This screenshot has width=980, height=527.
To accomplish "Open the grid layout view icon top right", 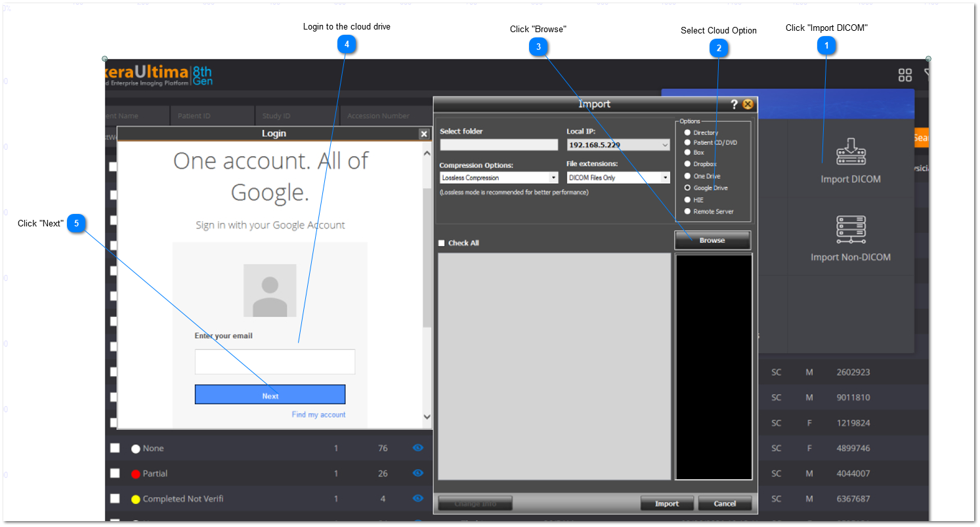I will (905, 75).
